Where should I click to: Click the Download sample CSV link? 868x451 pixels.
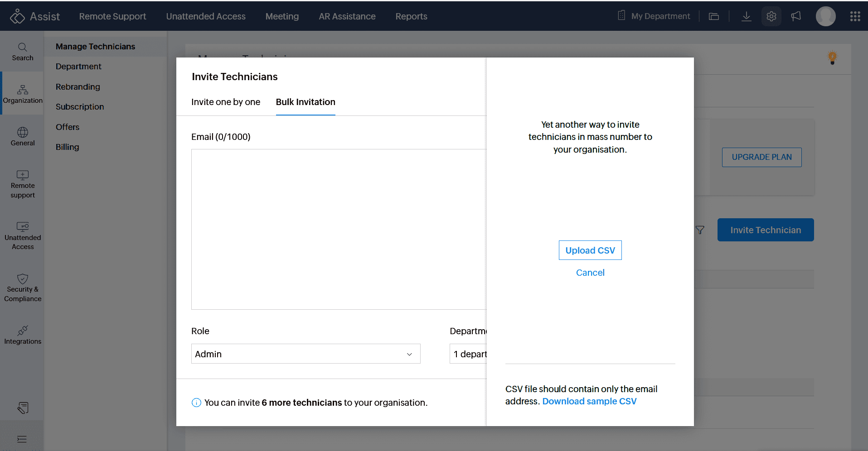589,401
